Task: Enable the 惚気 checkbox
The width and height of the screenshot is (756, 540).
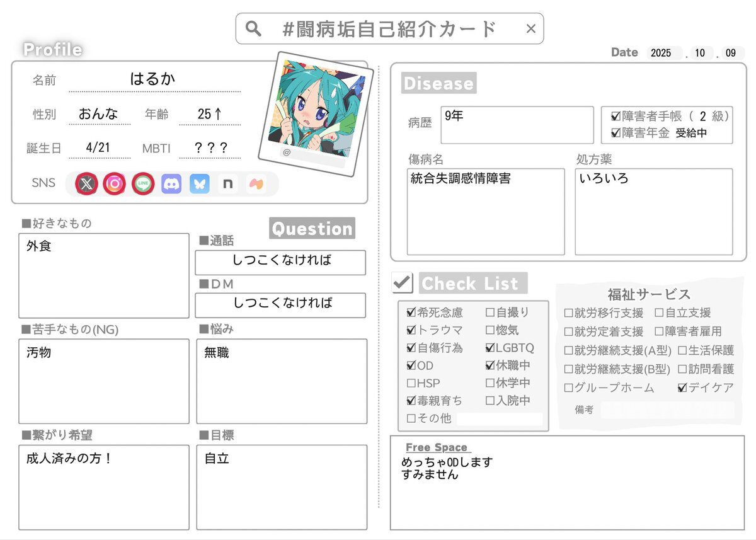Action: click(x=490, y=330)
